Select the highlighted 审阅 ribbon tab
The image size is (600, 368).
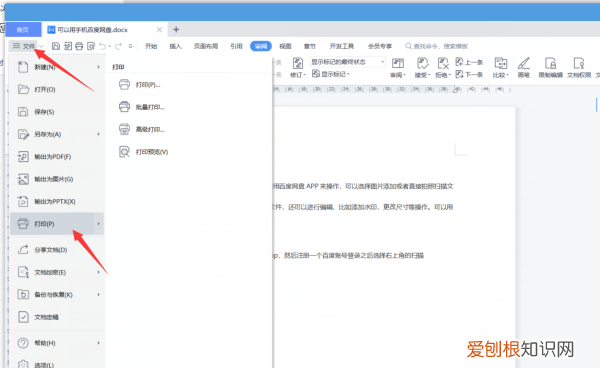[261, 46]
